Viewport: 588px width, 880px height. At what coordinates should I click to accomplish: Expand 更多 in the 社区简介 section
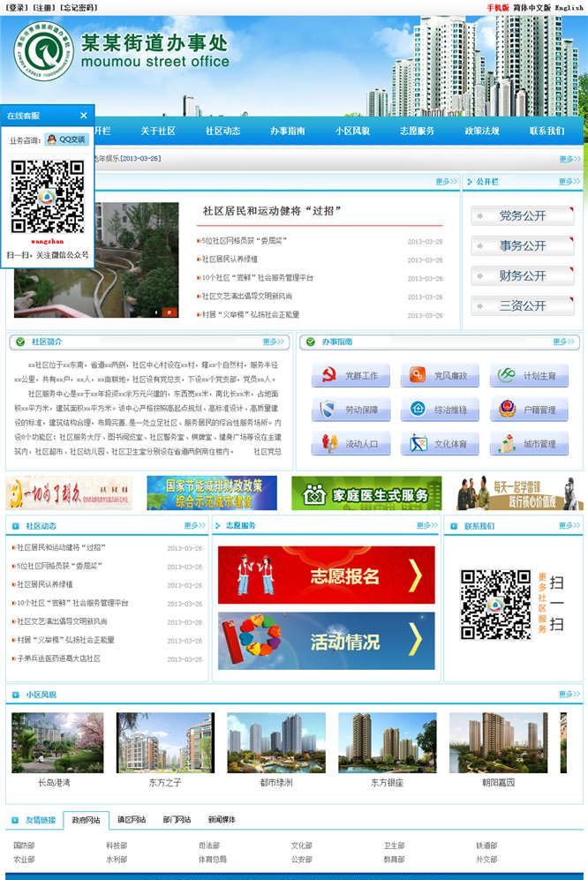[273, 342]
